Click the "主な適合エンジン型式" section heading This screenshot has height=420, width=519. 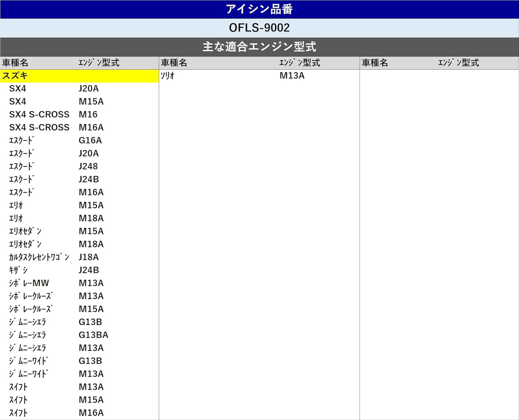(x=259, y=47)
